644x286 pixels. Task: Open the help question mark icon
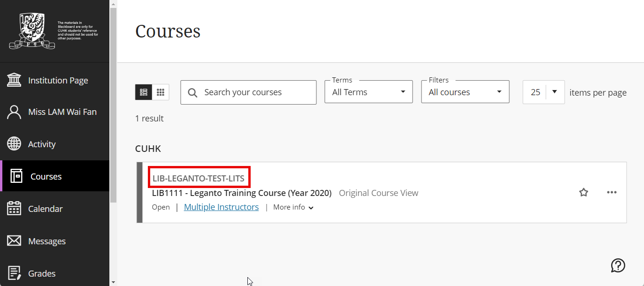618,265
